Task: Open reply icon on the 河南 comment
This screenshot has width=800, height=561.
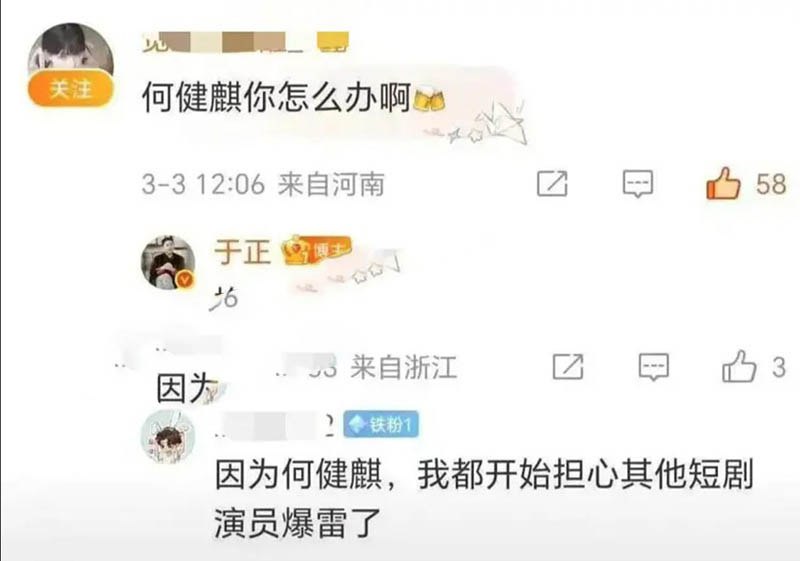Action: click(638, 184)
